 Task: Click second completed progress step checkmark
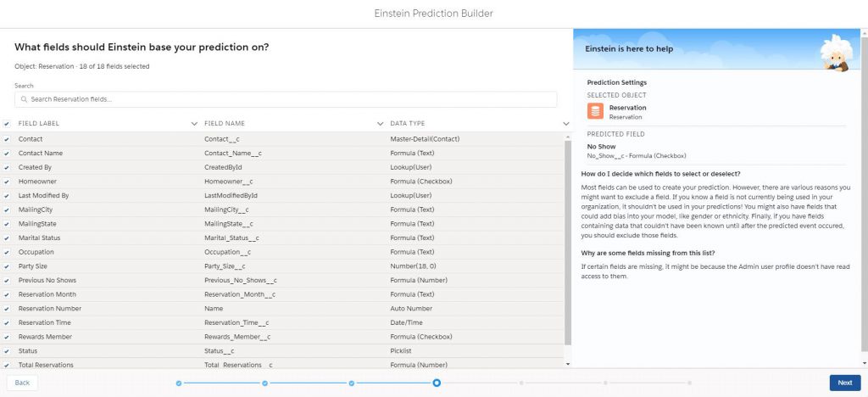(265, 383)
